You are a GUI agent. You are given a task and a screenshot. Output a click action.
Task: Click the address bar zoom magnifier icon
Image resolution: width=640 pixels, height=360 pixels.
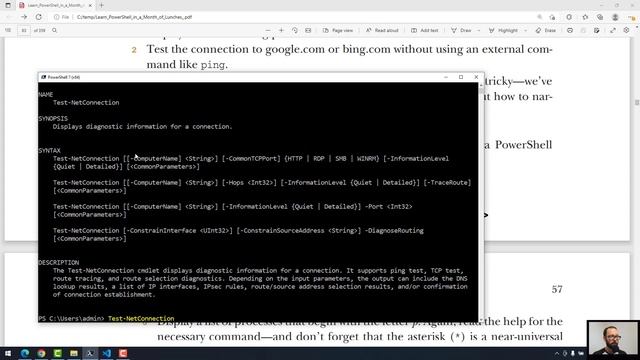click(540, 17)
